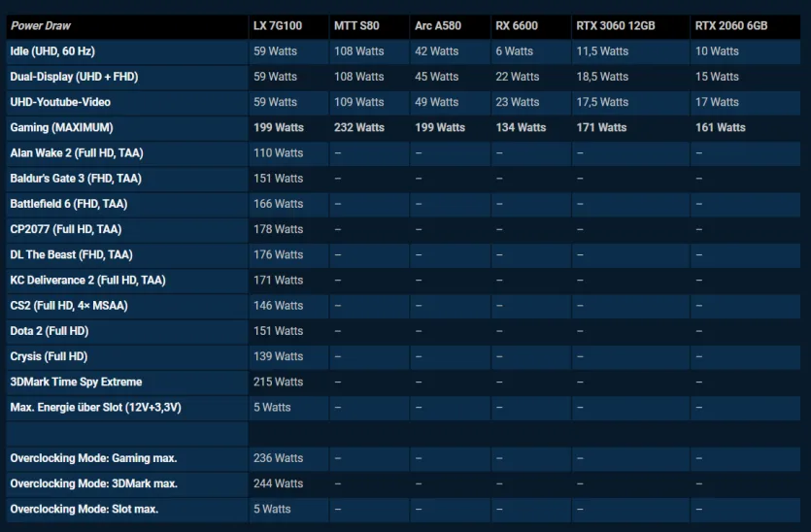811x532 pixels.
Task: Click the 236 Watts overclocking gaming value
Action: 278,458
